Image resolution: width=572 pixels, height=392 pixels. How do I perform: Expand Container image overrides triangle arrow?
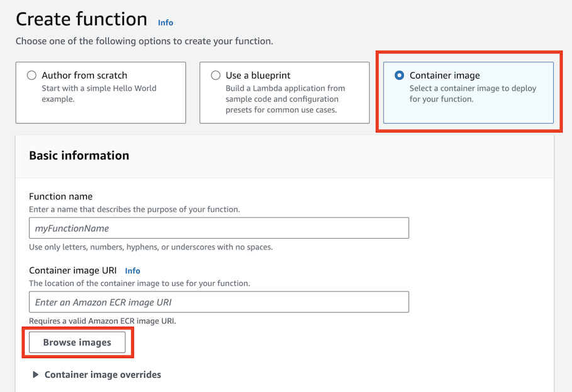(x=36, y=375)
